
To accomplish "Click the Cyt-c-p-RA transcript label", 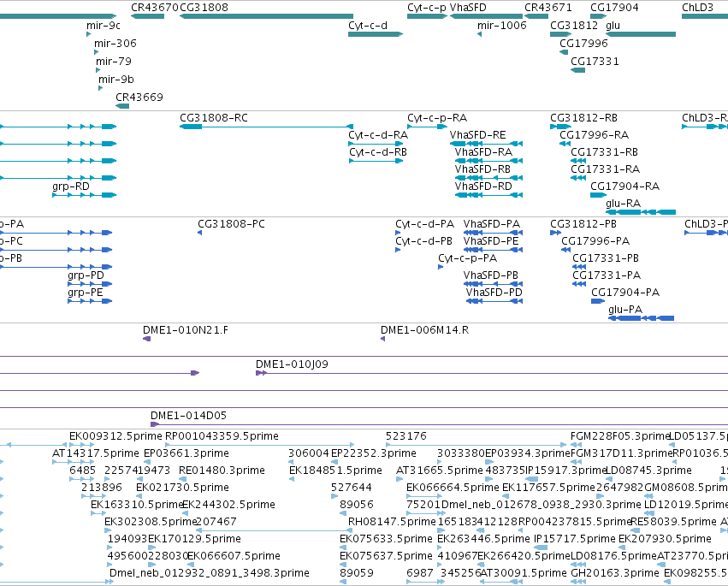I will pyautogui.click(x=437, y=118).
